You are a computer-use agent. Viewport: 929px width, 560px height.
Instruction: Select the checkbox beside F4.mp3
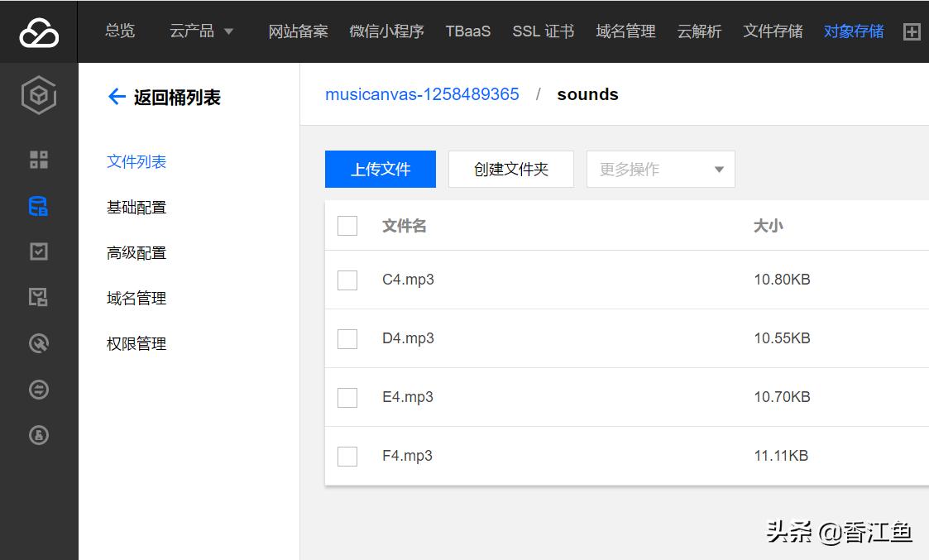coord(347,456)
